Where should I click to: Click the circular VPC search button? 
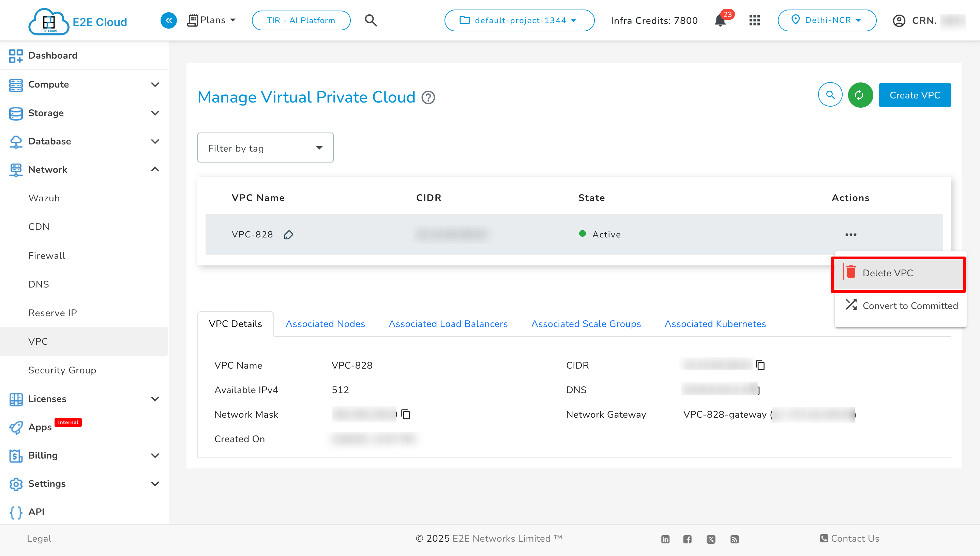point(830,95)
